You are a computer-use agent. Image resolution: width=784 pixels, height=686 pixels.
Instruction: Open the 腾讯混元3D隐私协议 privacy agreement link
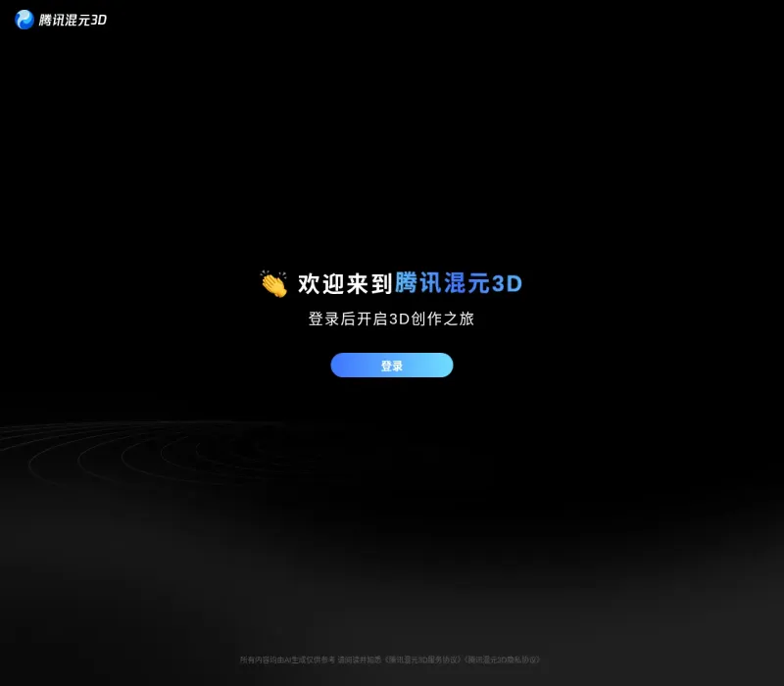coord(502,660)
